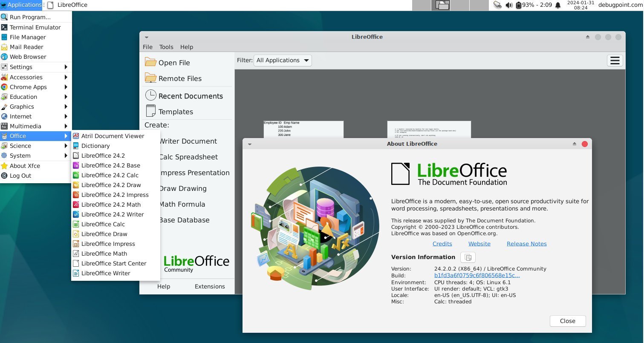Open About Xfce from menu

(x=35, y=166)
